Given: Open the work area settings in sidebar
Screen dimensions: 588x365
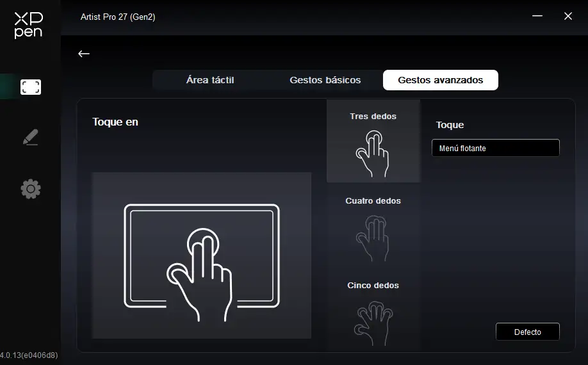Looking at the screenshot, I should point(30,87).
